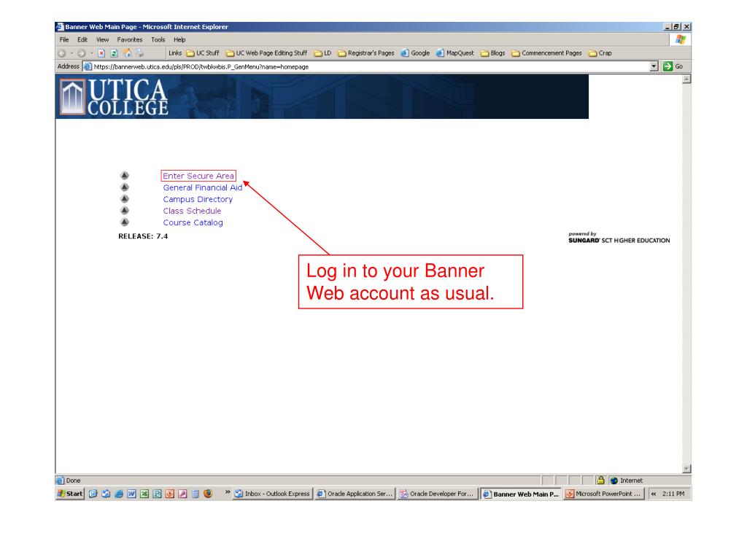Screen dimensions: 747x560
Task: Open the Course Catalog link
Action: point(193,222)
